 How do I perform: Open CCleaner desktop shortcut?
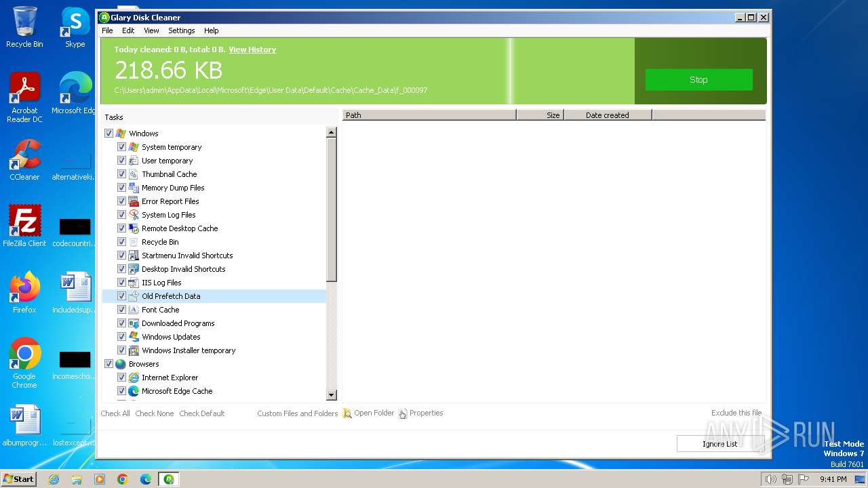pos(24,160)
